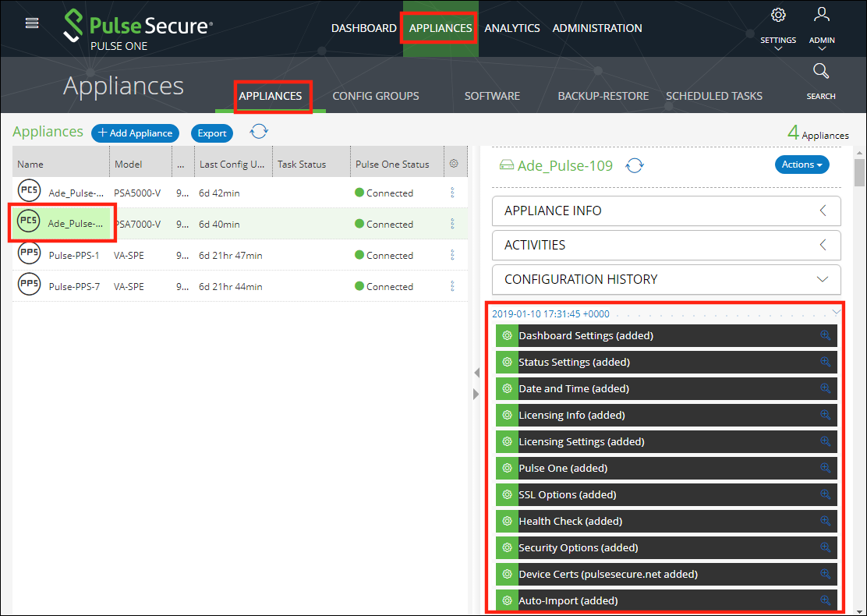Expand the Appliance Info section

pyautogui.click(x=667, y=211)
